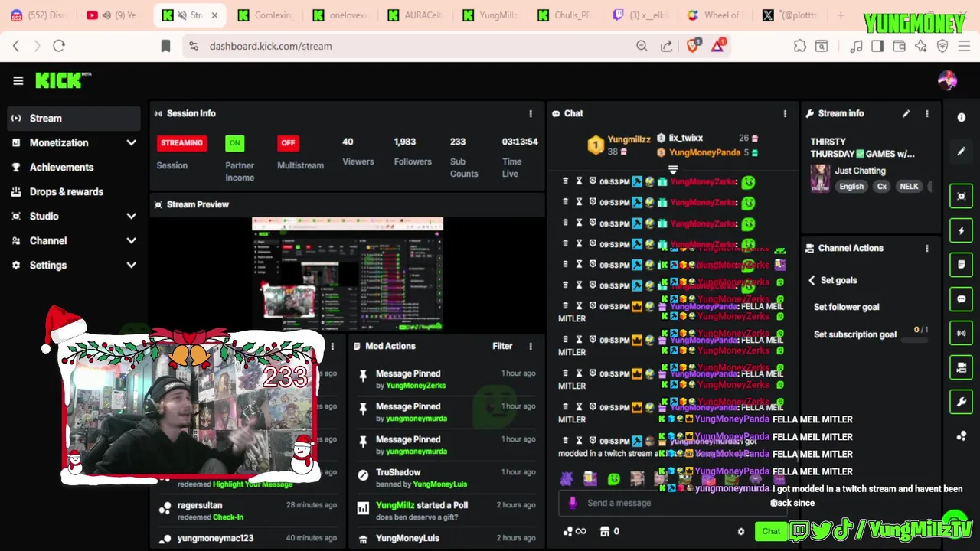Click the browser zoom magnifier icon
Screen dimensions: 980x551
point(642,46)
